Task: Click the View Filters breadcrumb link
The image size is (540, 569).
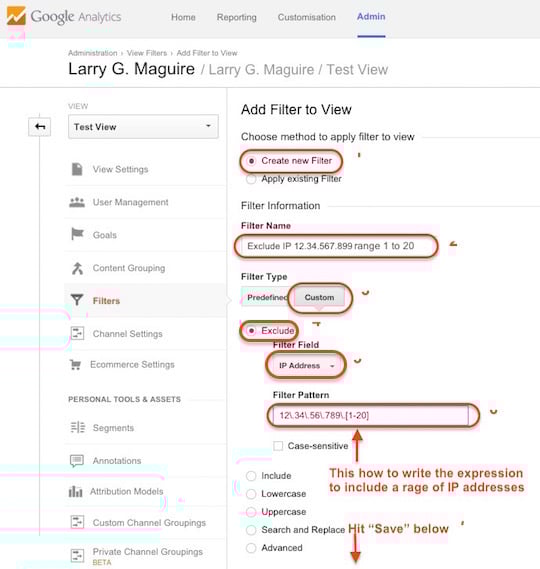Action: [x=147, y=53]
